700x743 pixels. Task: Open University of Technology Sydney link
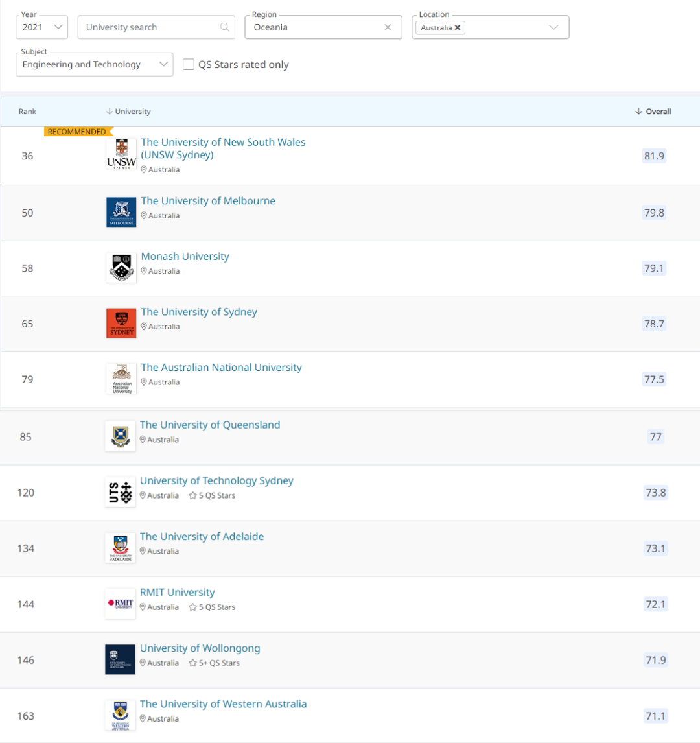pos(216,480)
